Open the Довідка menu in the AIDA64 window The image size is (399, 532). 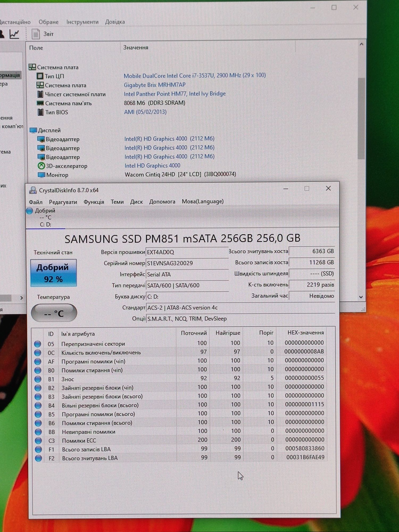115,22
